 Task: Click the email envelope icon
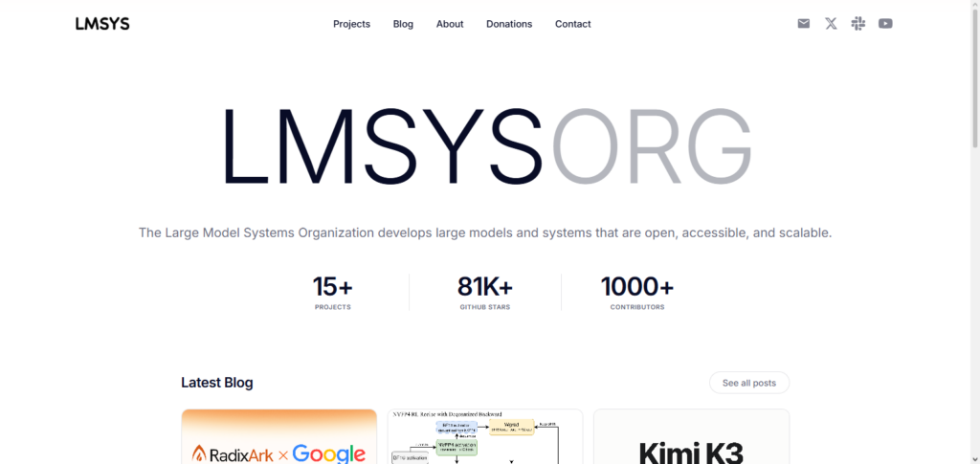pos(803,24)
